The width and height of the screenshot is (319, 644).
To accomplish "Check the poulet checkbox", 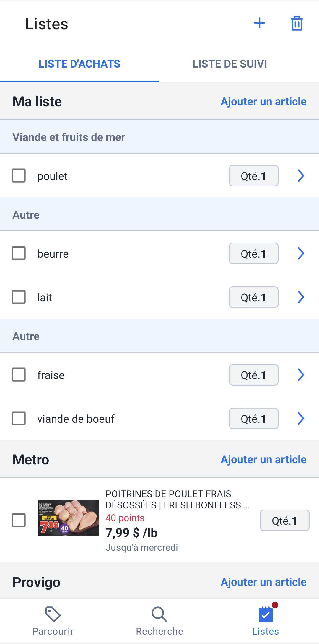I will (x=19, y=175).
